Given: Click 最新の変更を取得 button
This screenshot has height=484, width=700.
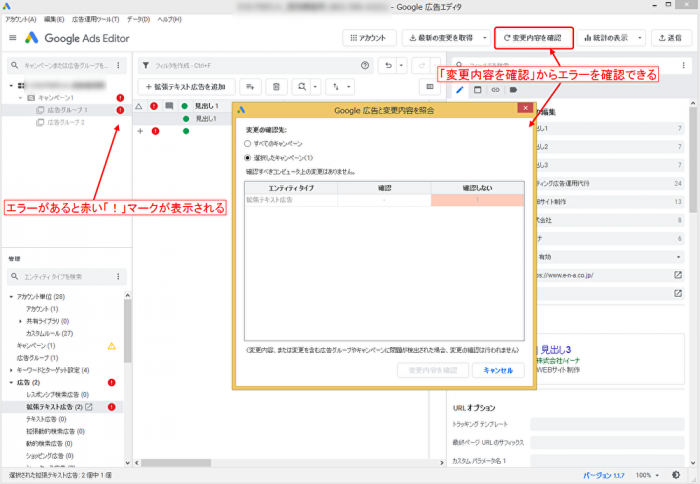Looking at the screenshot, I should pos(441,38).
